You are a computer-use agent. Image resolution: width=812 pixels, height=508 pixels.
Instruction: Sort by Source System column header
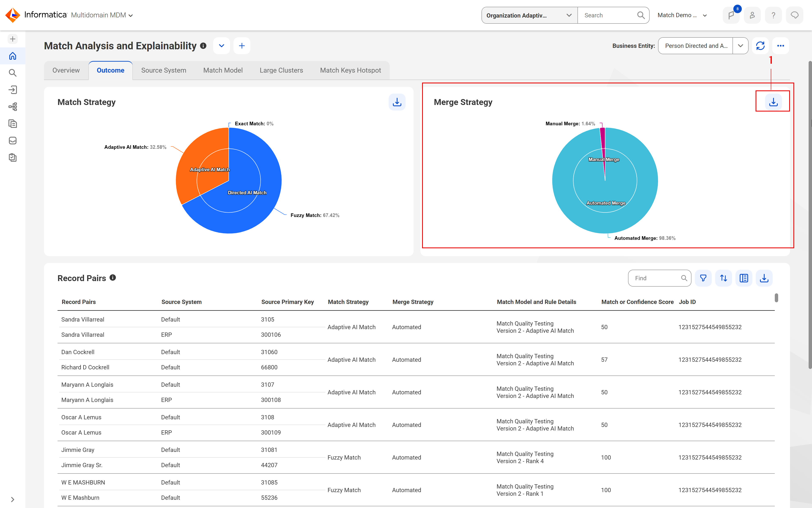click(x=181, y=302)
